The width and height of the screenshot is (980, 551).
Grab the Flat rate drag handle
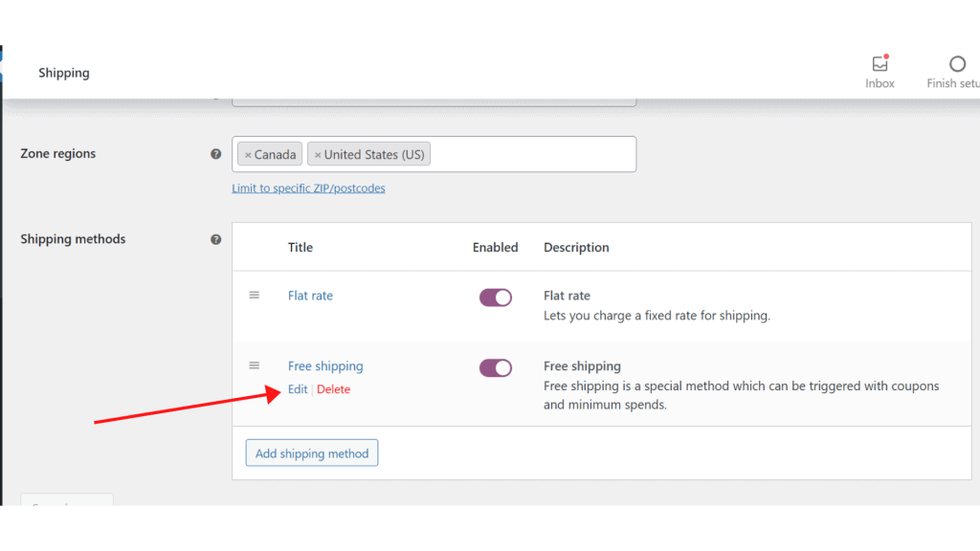pyautogui.click(x=255, y=296)
